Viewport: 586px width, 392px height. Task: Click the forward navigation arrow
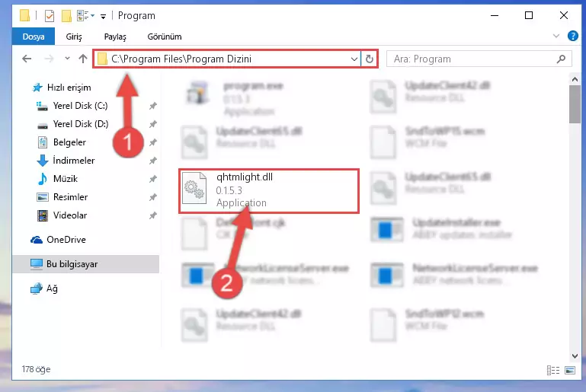[x=49, y=59]
